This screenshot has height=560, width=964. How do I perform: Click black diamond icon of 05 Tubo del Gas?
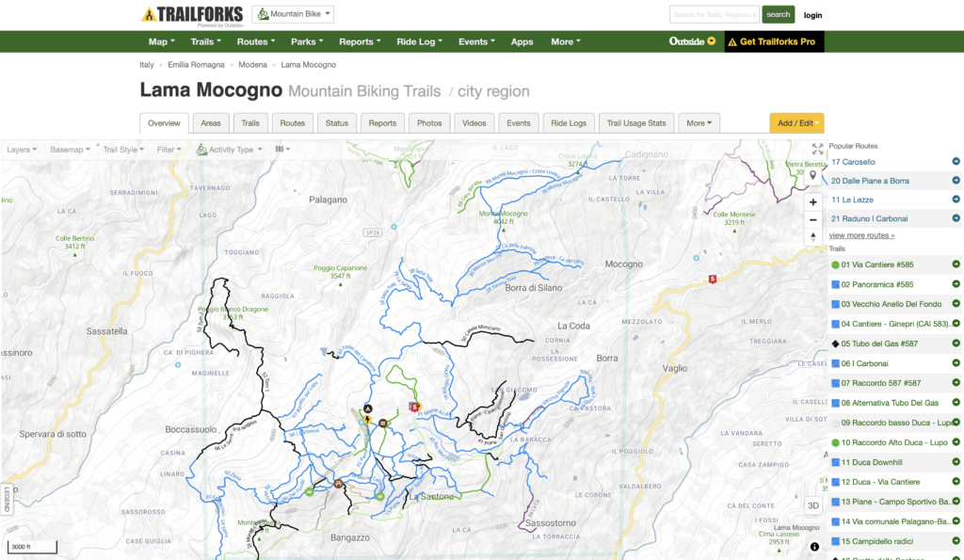[x=836, y=344]
